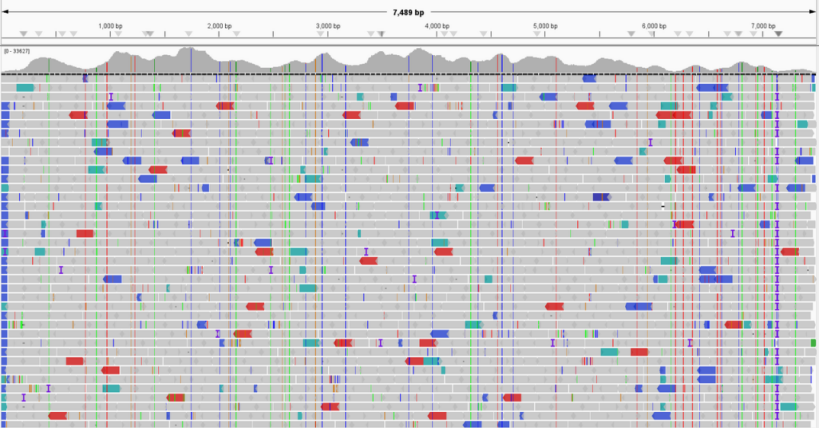Click the coverage data range label [0 - 93627]
Screen dimensions: 819x429
[17, 50]
